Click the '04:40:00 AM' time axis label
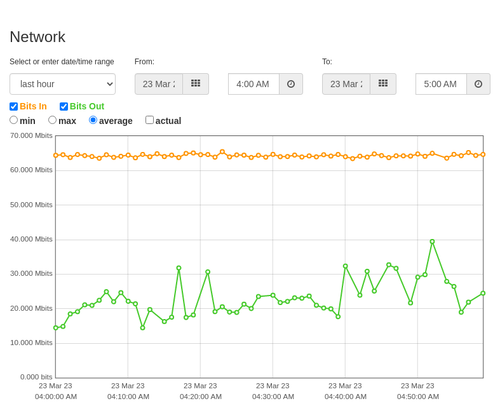Screen dimensions: 500x403 (345, 397)
